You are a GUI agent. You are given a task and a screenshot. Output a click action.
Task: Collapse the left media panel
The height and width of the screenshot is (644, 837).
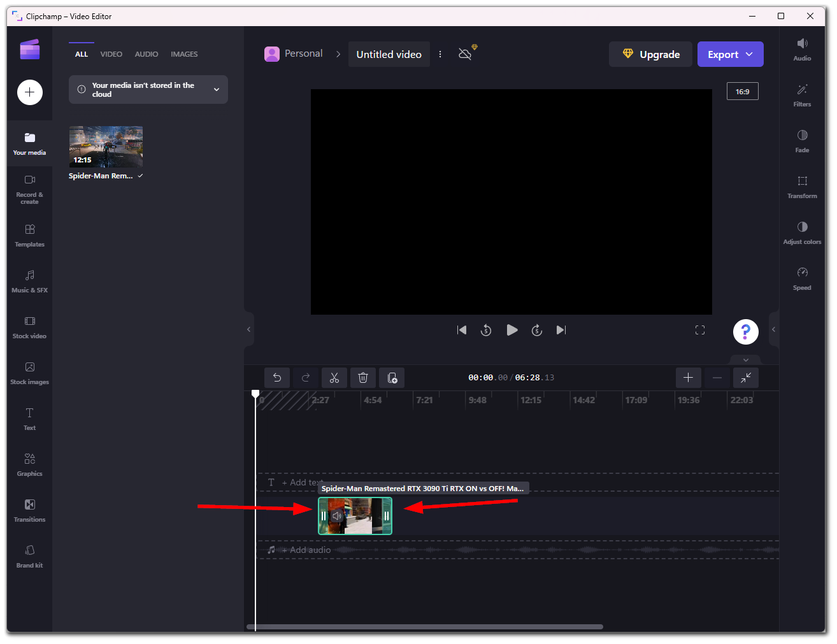[248, 329]
